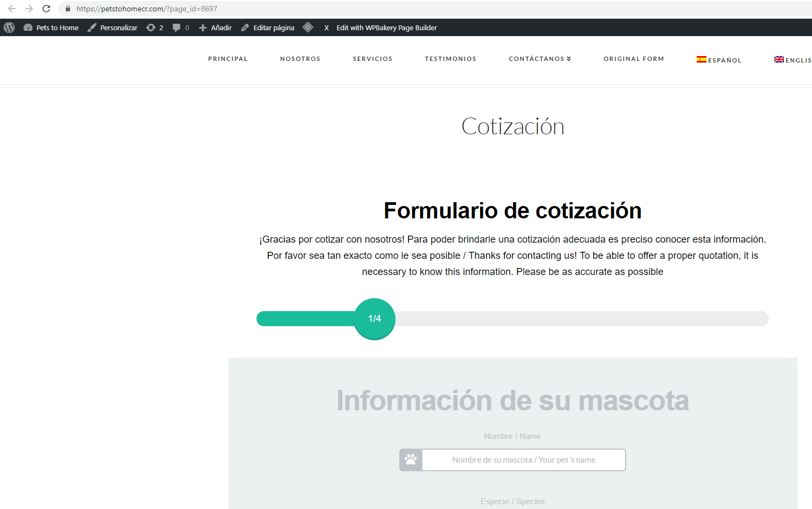
Task: Open Edit with WPBakery Page Builder
Action: pos(386,27)
